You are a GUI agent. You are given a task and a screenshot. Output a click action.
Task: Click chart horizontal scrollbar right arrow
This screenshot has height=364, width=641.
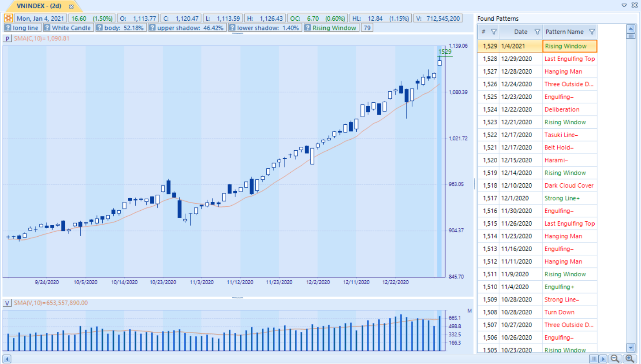pyautogui.click(x=603, y=359)
